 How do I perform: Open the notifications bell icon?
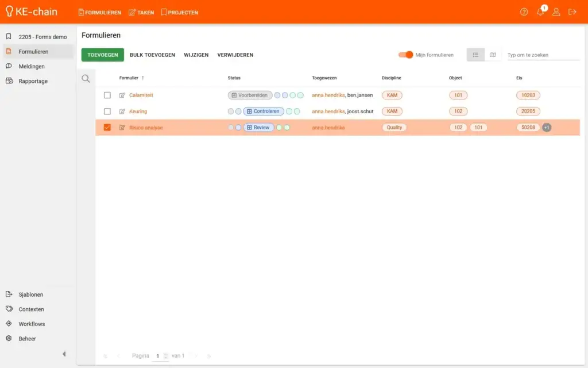pos(540,12)
